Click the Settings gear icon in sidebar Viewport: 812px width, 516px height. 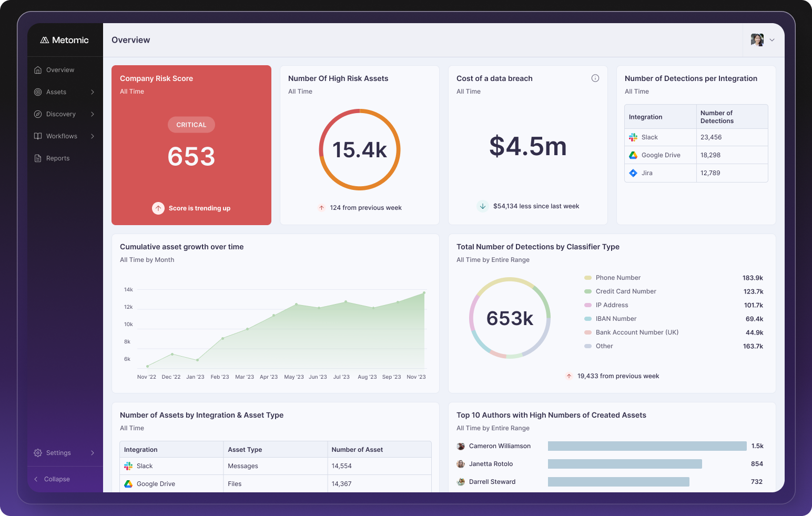[38, 453]
